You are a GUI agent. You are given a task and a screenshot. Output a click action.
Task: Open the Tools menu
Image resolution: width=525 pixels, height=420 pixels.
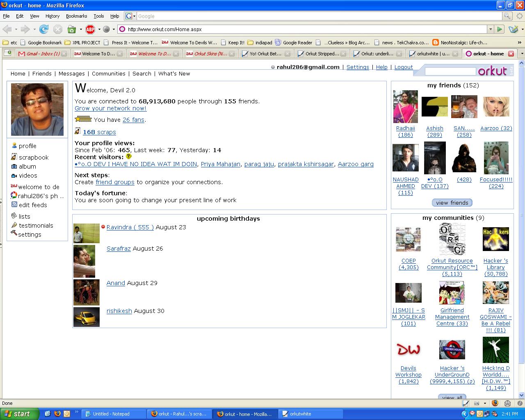click(x=99, y=16)
